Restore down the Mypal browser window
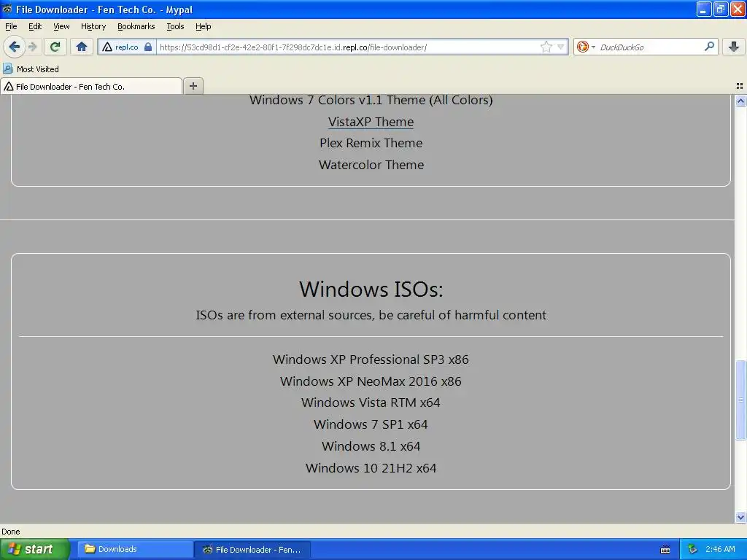 pos(720,9)
